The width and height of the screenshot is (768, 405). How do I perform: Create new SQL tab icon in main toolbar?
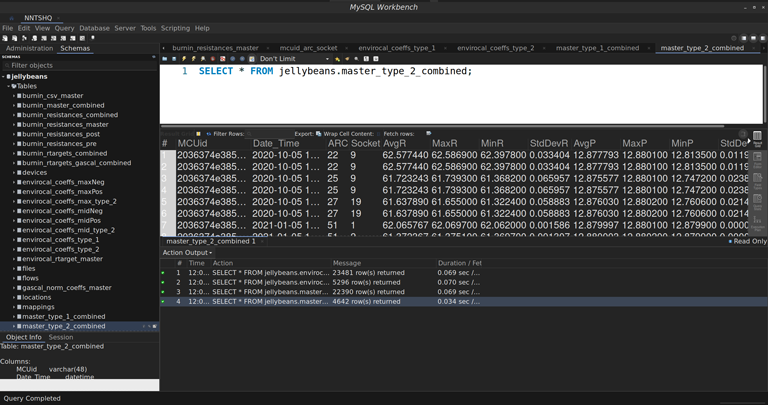(5, 38)
